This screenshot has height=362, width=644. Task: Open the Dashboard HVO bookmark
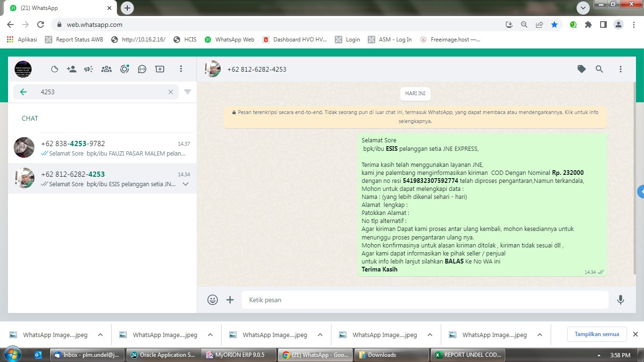click(x=295, y=40)
